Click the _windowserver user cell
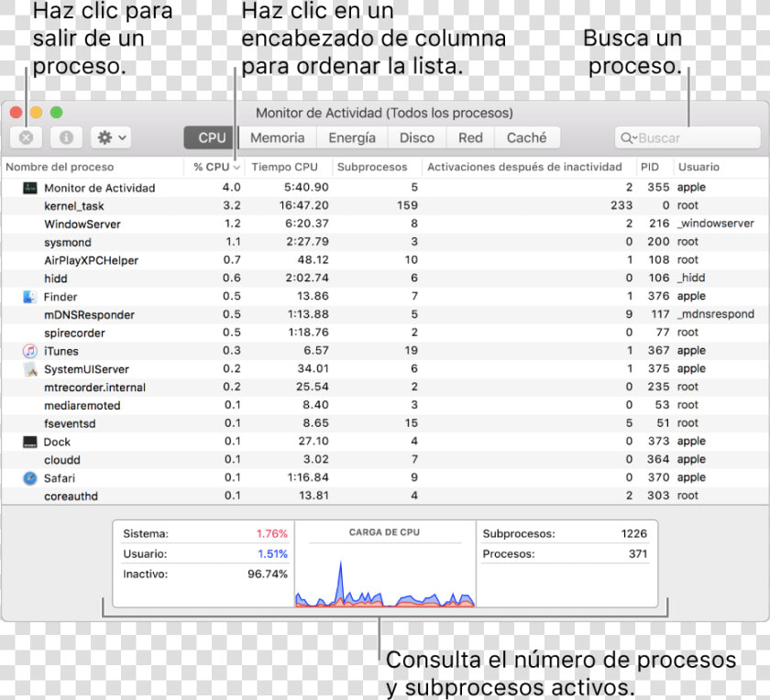Image resolution: width=770 pixels, height=700 pixels. pyautogui.click(x=716, y=224)
